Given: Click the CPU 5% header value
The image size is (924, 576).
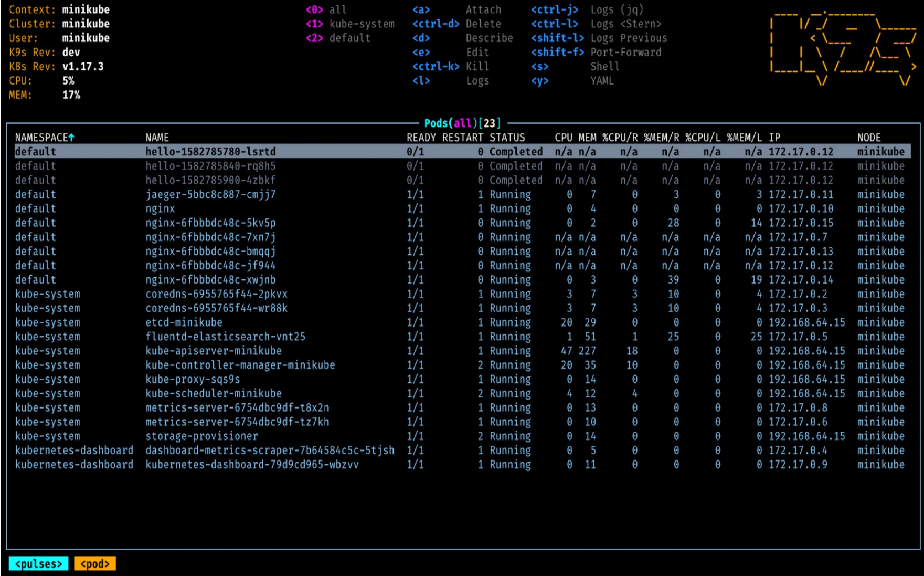Looking at the screenshot, I should [x=68, y=80].
